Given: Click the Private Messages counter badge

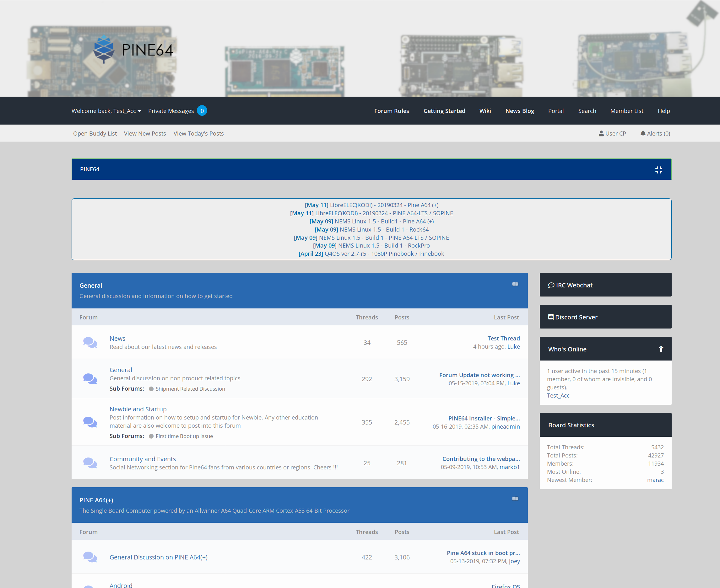Looking at the screenshot, I should coord(202,110).
